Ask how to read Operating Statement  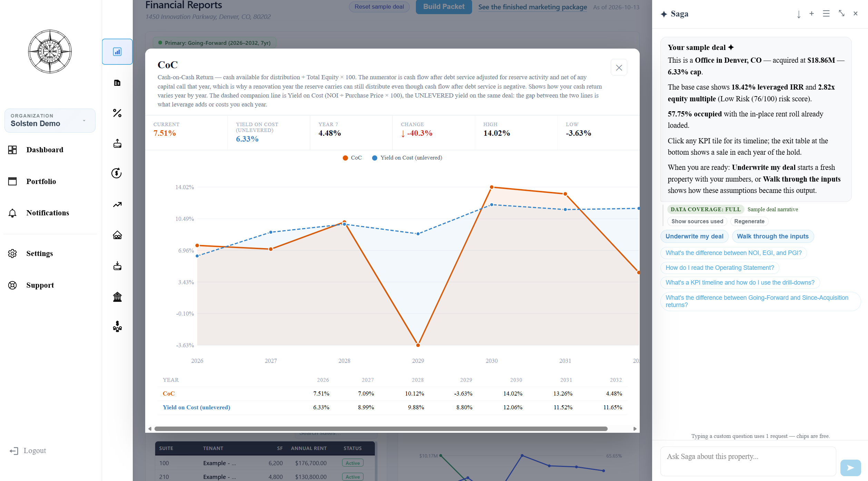(x=719, y=268)
